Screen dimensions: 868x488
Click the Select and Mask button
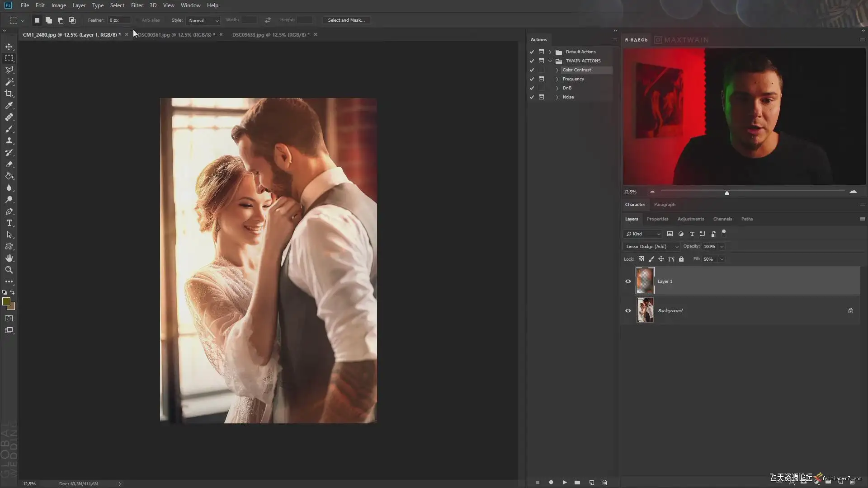346,20
